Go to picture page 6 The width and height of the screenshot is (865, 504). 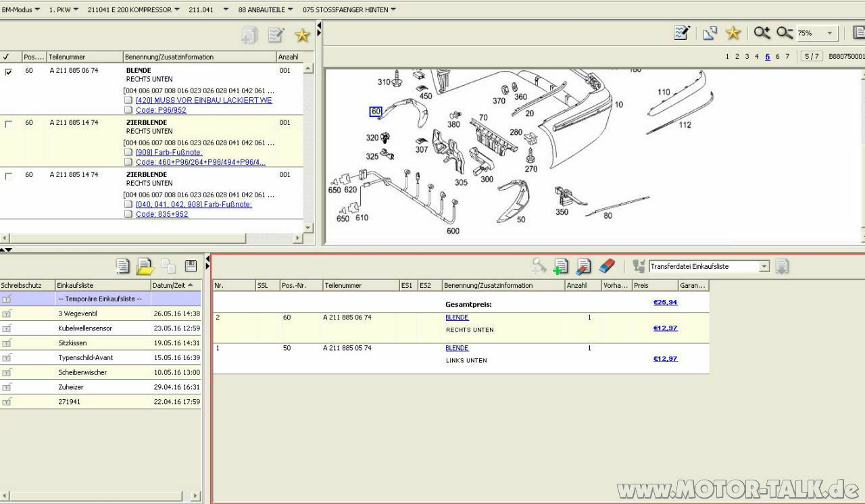click(778, 57)
